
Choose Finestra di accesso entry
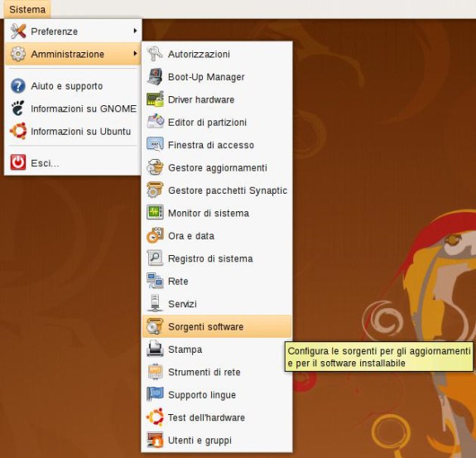217,145
